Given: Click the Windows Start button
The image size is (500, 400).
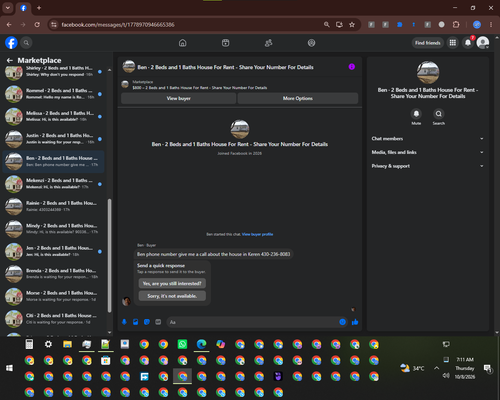Looking at the screenshot, I should click(9, 368).
